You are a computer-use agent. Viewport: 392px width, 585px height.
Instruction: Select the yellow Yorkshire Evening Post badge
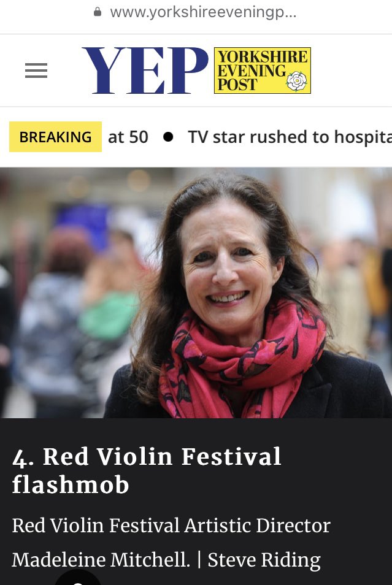[263, 71]
